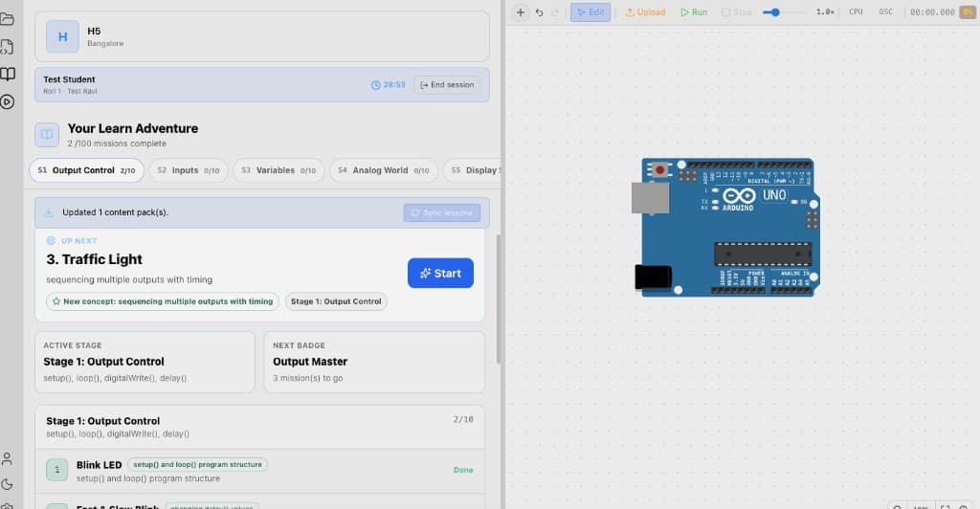Click the Test Student name

click(x=69, y=79)
